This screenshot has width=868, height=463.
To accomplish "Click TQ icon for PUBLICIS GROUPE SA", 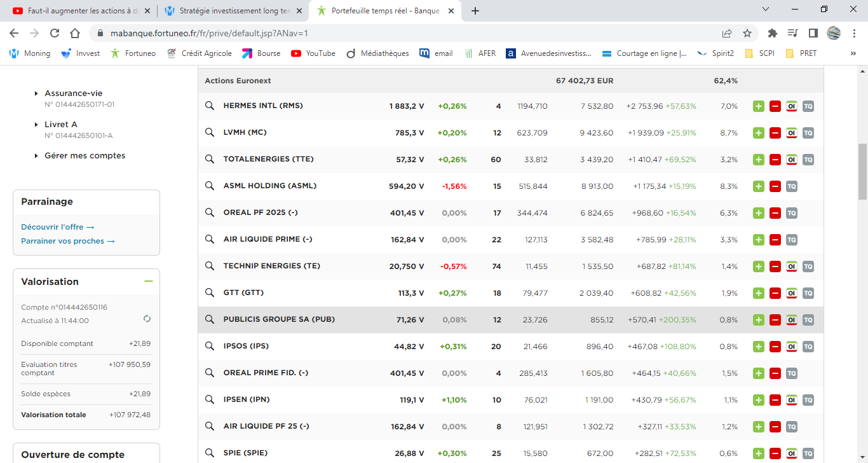I will pyautogui.click(x=808, y=320).
